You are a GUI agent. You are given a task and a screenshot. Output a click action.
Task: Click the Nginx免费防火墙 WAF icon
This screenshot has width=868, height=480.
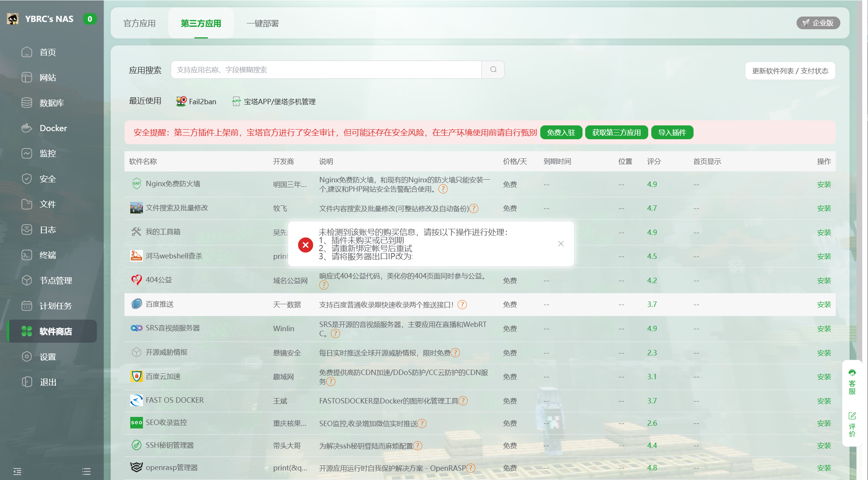(135, 183)
